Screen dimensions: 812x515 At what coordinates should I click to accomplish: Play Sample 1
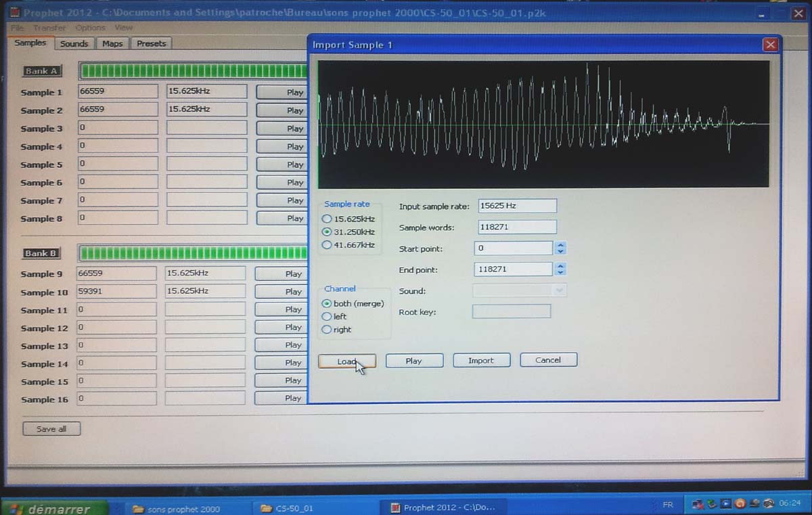tap(282, 92)
